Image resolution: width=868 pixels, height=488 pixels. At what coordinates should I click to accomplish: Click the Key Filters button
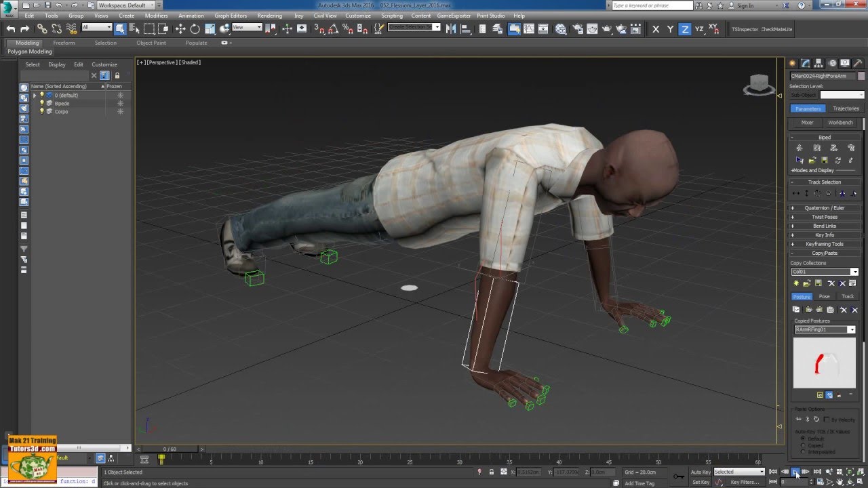(744, 482)
